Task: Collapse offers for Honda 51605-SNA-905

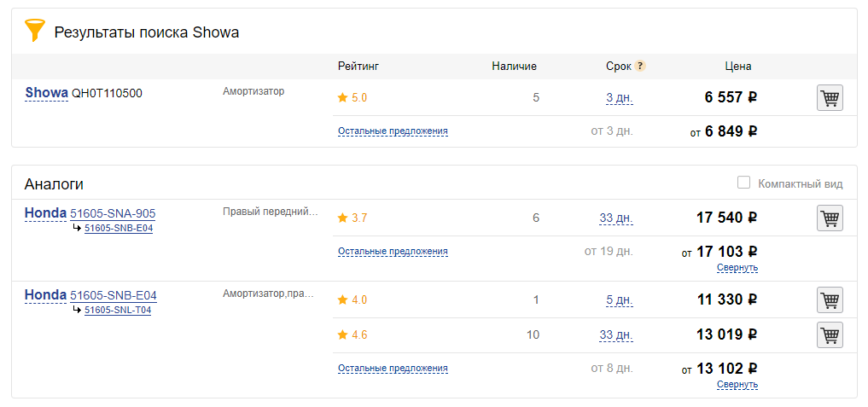Action: pos(737,268)
